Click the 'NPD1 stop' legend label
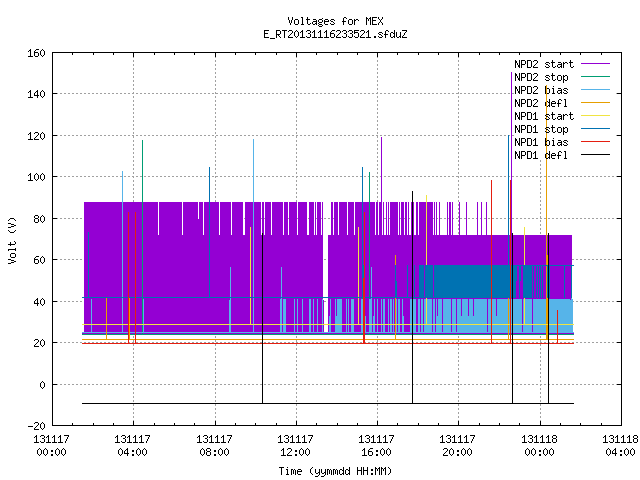640x480 pixels. click(x=541, y=129)
